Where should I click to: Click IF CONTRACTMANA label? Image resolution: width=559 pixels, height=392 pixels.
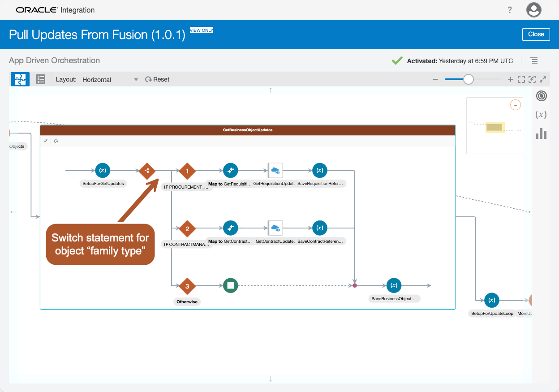point(187,245)
